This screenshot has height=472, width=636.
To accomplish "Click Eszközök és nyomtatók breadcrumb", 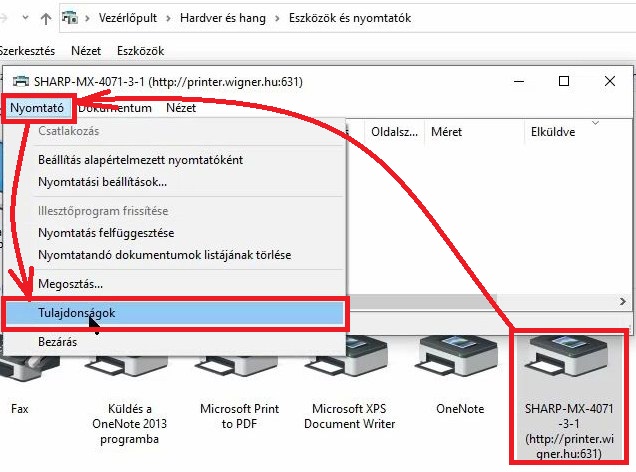I will (350, 18).
